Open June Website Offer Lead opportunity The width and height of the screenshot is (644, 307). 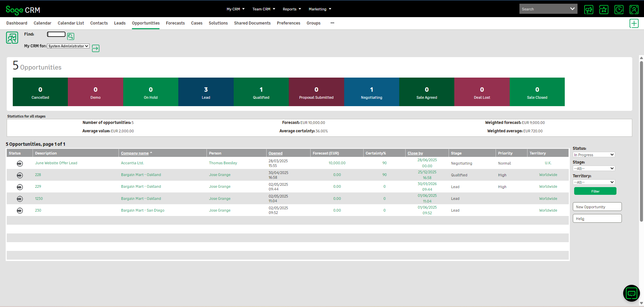coord(56,163)
